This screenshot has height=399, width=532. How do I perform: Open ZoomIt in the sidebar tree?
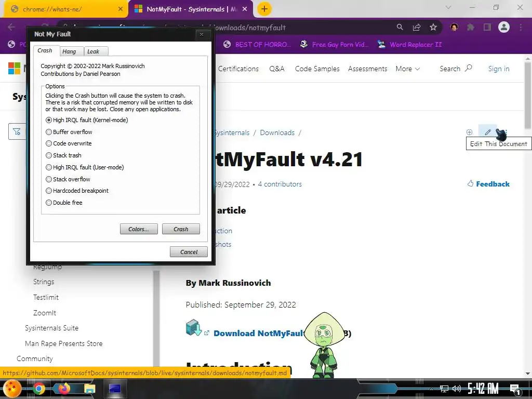[45, 313]
